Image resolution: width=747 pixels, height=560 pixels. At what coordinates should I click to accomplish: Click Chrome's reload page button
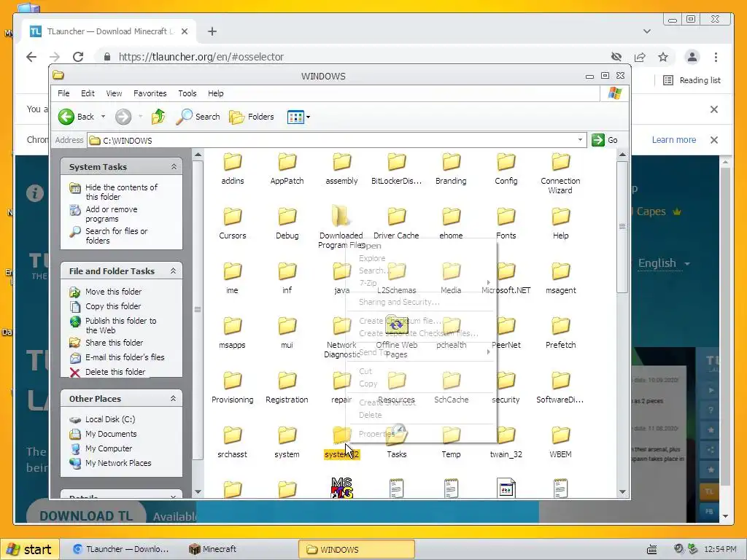(78, 57)
